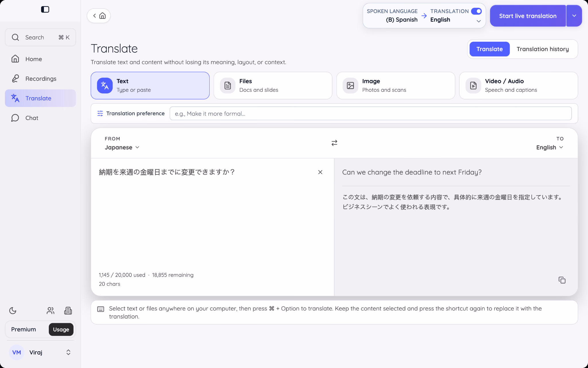Expand the Viraj account switcher
This screenshot has width=588, height=368.
pyautogui.click(x=68, y=352)
